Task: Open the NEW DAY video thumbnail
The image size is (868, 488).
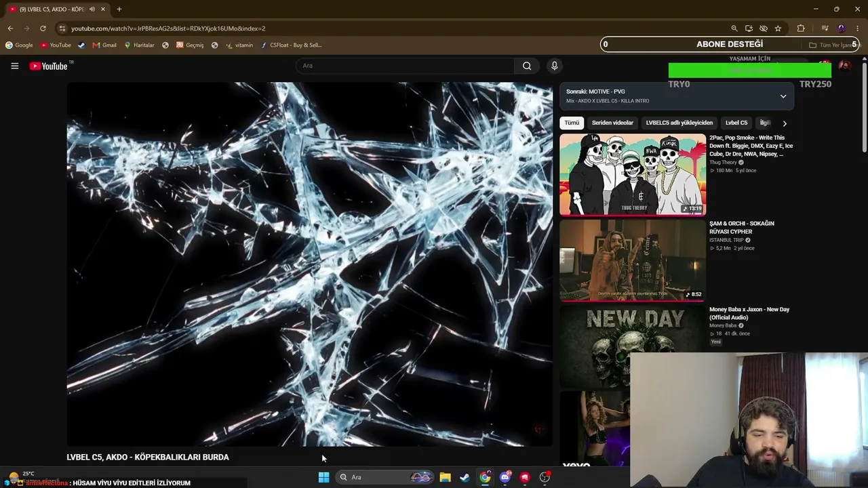Action: [633, 346]
